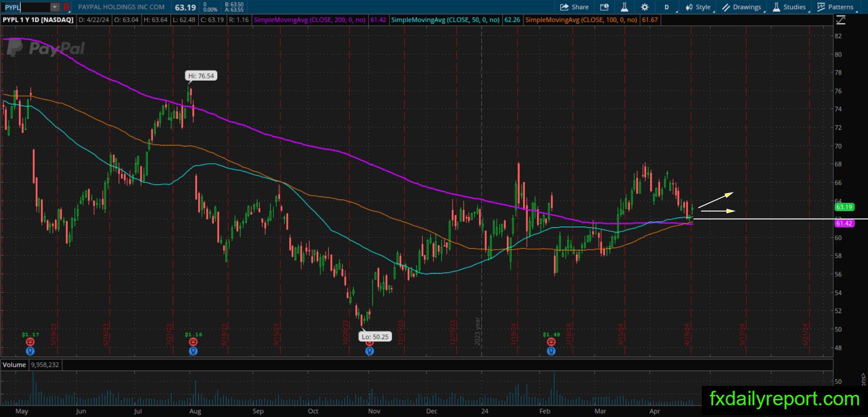The image size is (868, 417).
Task: Open the Studies menu
Action: (x=789, y=7)
